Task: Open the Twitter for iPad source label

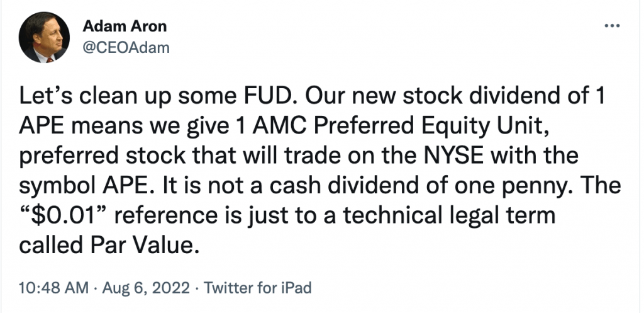Action: (257, 288)
